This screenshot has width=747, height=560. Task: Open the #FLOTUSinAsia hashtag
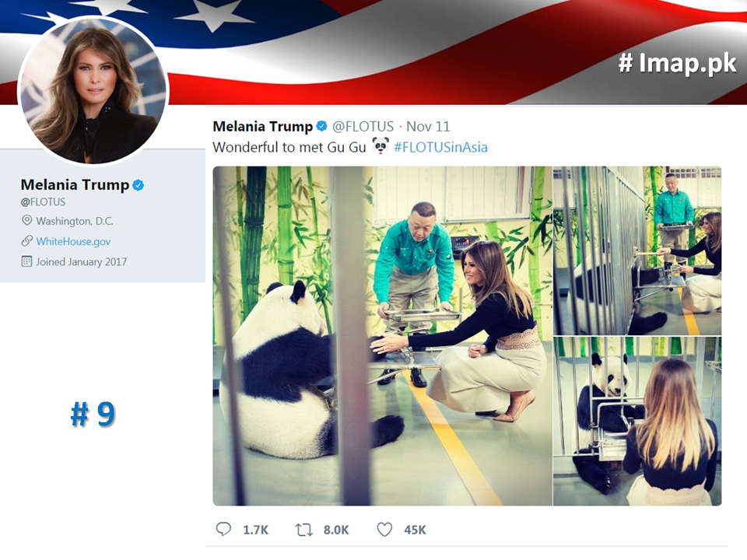pos(440,147)
